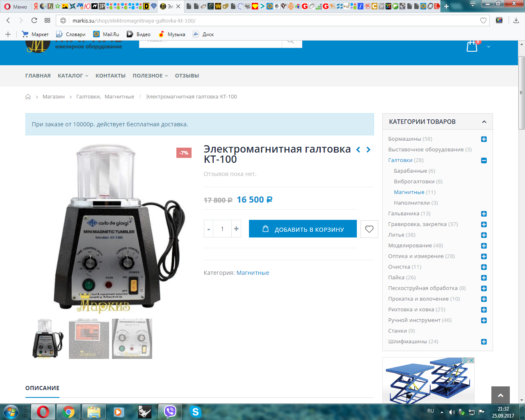Bookmark page with address bar heart

(x=483, y=21)
